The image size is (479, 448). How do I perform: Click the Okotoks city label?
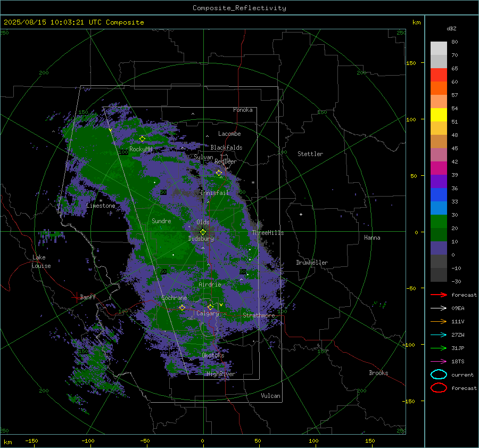(213, 355)
